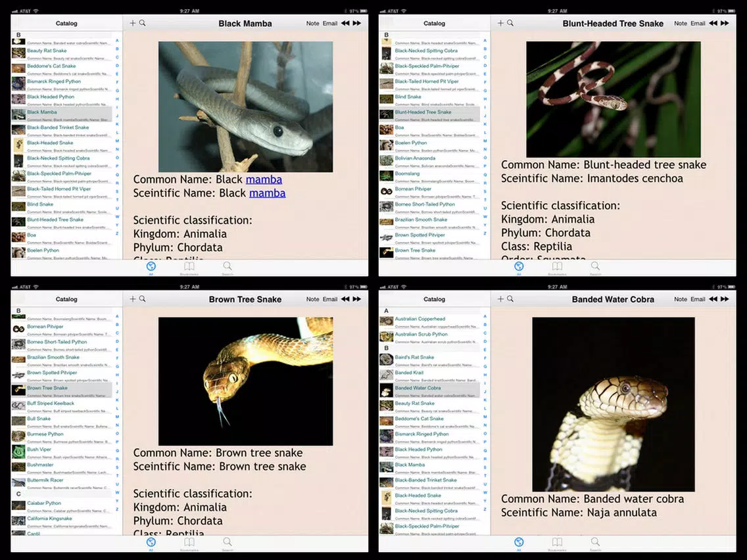Image resolution: width=747 pixels, height=560 pixels.
Task: Tap toolbar search icon in Blunt-Headed Tree Snake screen
Action: tap(510, 23)
